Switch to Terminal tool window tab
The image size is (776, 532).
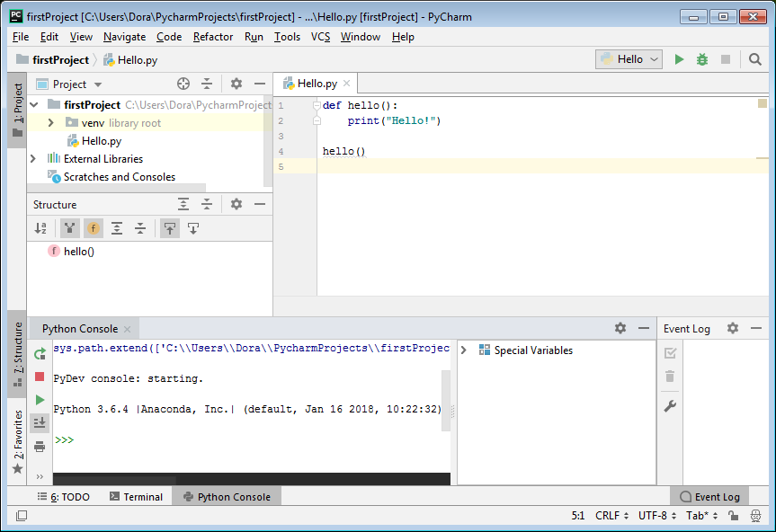pos(137,497)
